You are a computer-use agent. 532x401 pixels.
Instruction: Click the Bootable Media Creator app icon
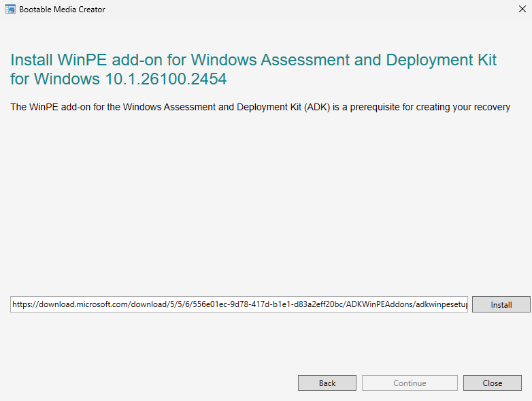(x=10, y=9)
